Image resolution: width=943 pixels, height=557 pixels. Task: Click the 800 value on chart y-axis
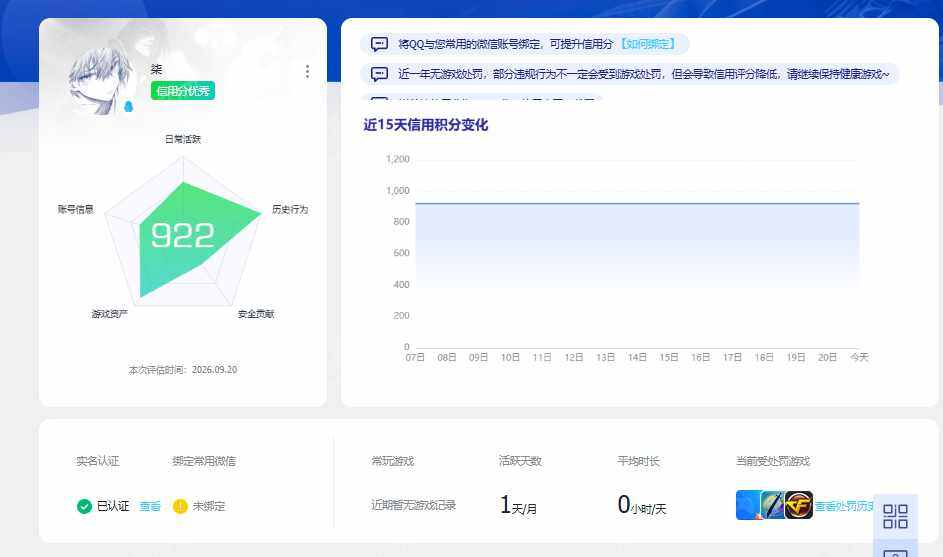[x=401, y=222]
